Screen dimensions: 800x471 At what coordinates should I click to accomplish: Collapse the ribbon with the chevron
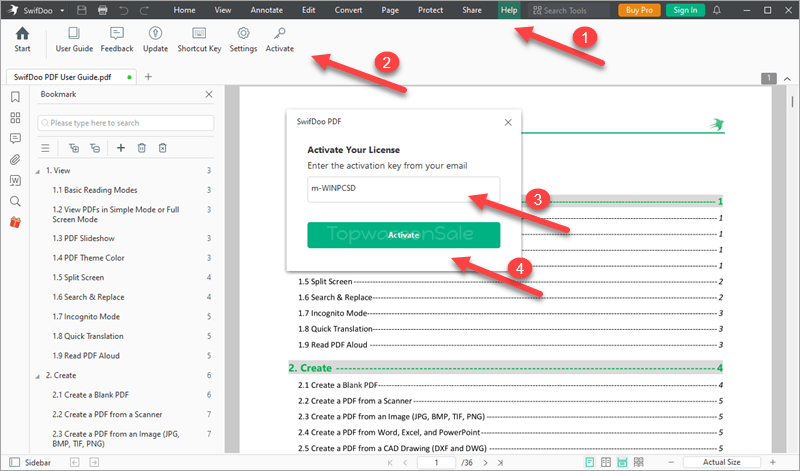pos(787,79)
